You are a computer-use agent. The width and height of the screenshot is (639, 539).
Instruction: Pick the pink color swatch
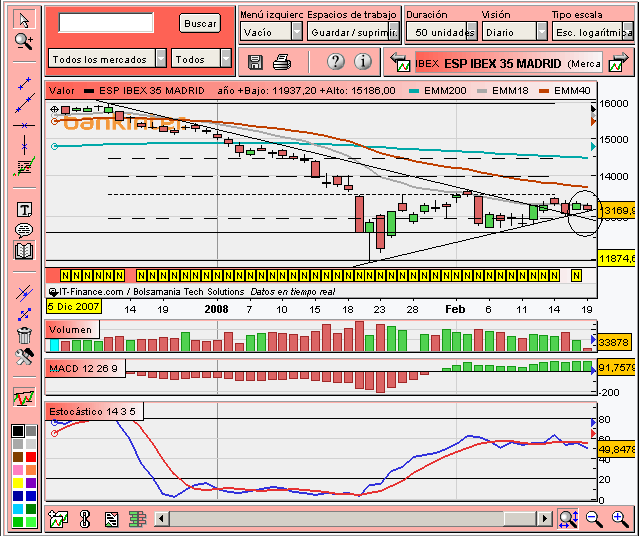tap(18, 470)
